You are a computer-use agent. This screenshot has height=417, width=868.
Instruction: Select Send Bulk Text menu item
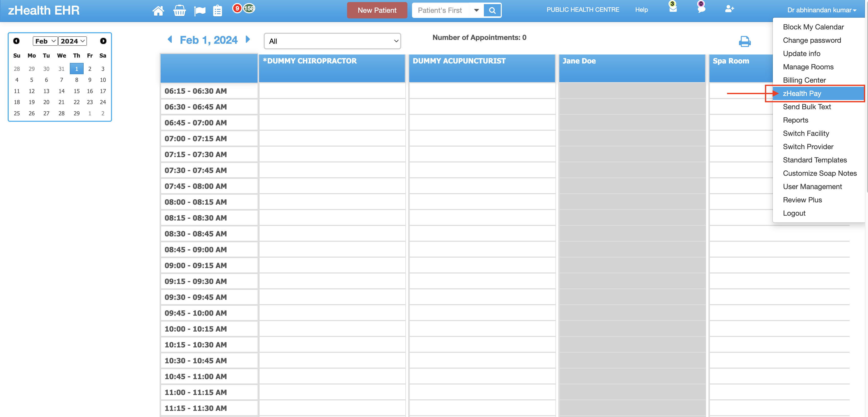(807, 107)
